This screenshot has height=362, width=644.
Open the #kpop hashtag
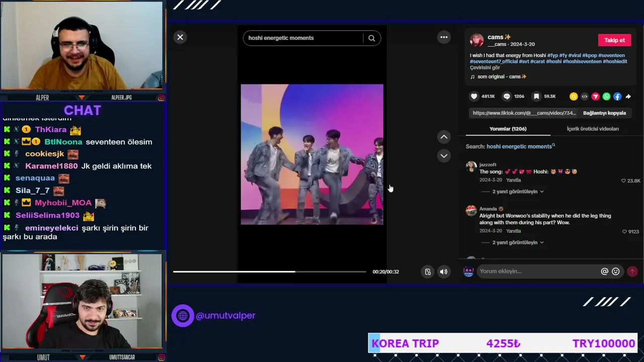coord(589,55)
